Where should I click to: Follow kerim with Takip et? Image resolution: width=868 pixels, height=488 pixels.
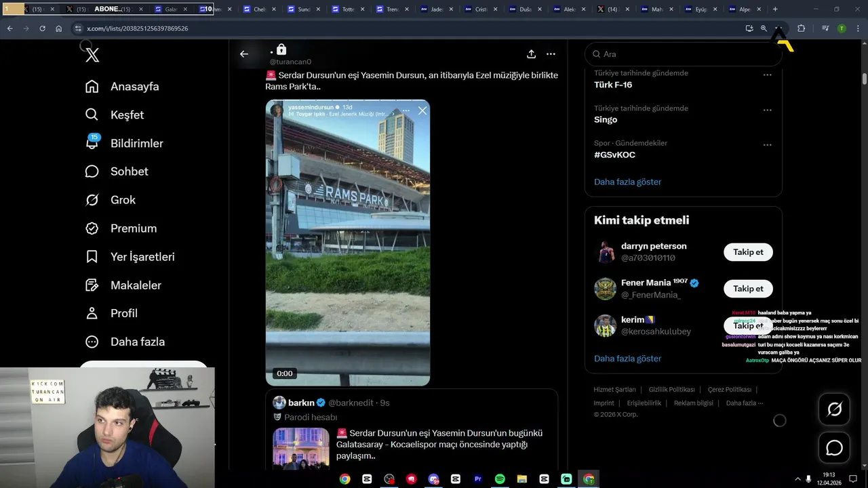point(748,325)
